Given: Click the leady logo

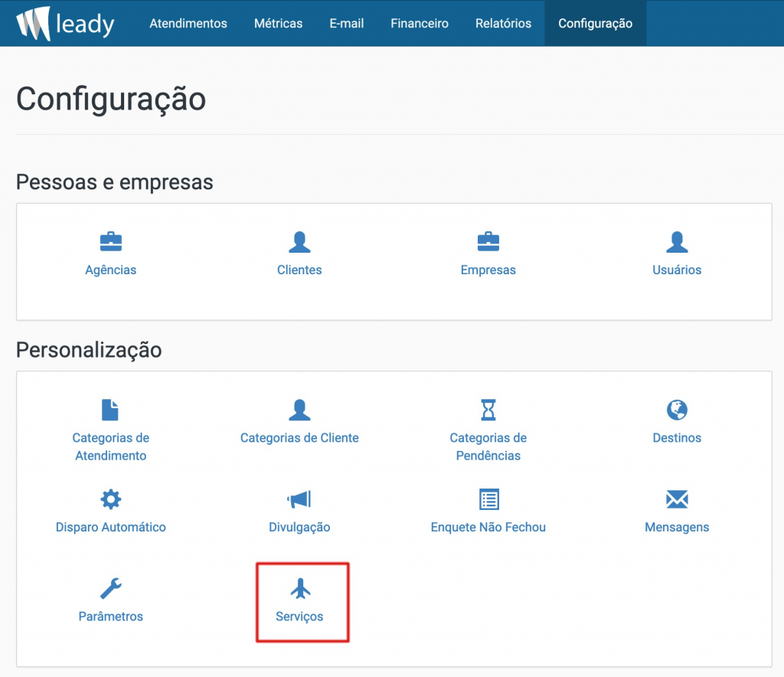Looking at the screenshot, I should pyautogui.click(x=65, y=23).
